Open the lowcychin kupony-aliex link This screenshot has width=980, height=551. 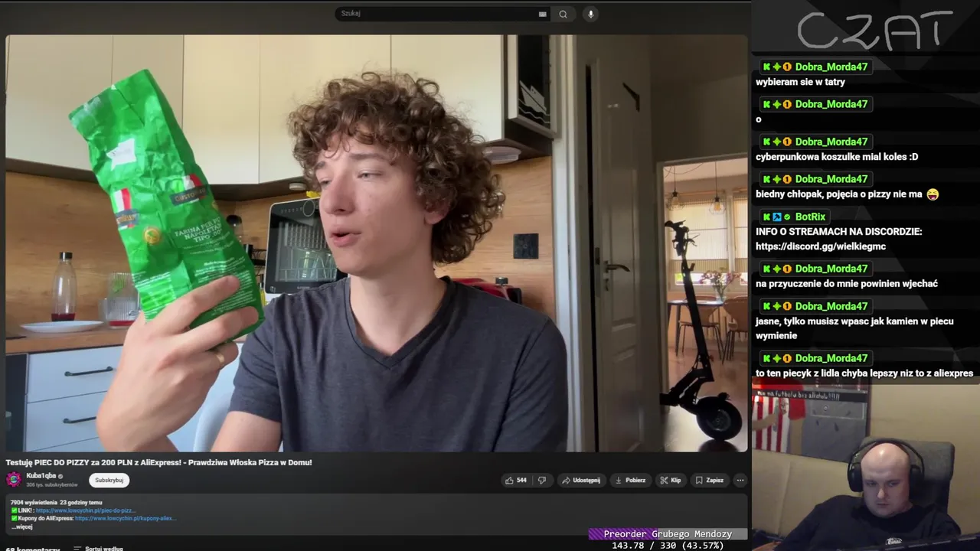[x=126, y=518]
